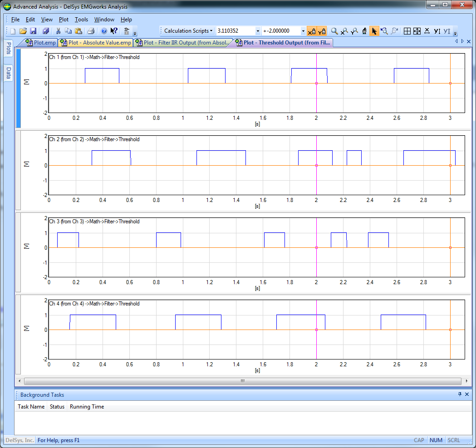Click the Open file folder icon
Screen dimensions: 476x448
[23, 31]
